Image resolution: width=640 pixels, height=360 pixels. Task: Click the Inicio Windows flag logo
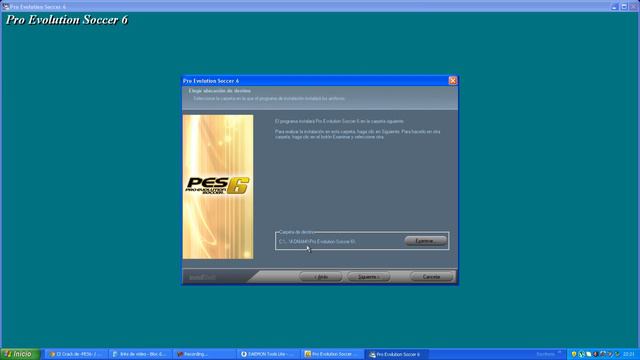tap(8, 354)
